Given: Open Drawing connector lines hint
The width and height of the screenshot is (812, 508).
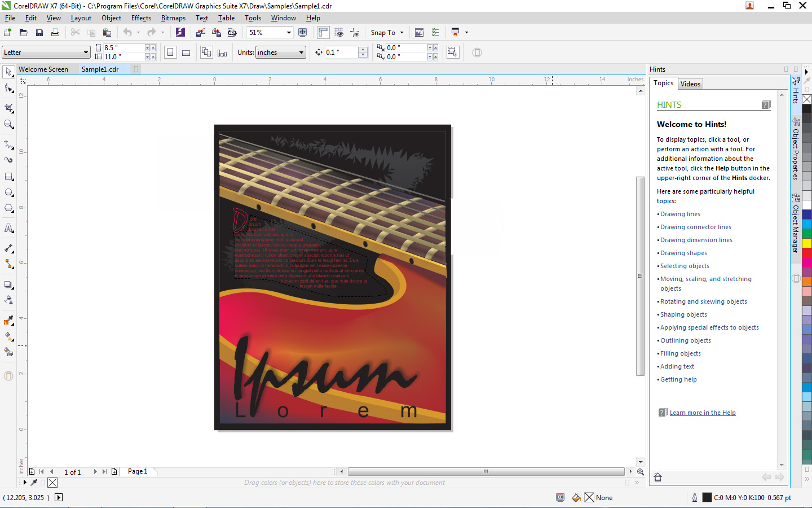Looking at the screenshot, I should (x=695, y=227).
